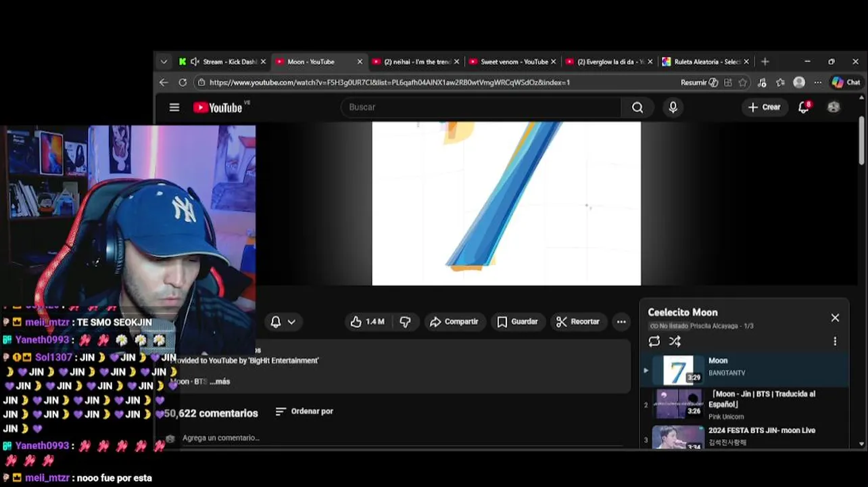
Task: Play 2024 FESTA BTS JIN- moon Live
Action: 744,436
